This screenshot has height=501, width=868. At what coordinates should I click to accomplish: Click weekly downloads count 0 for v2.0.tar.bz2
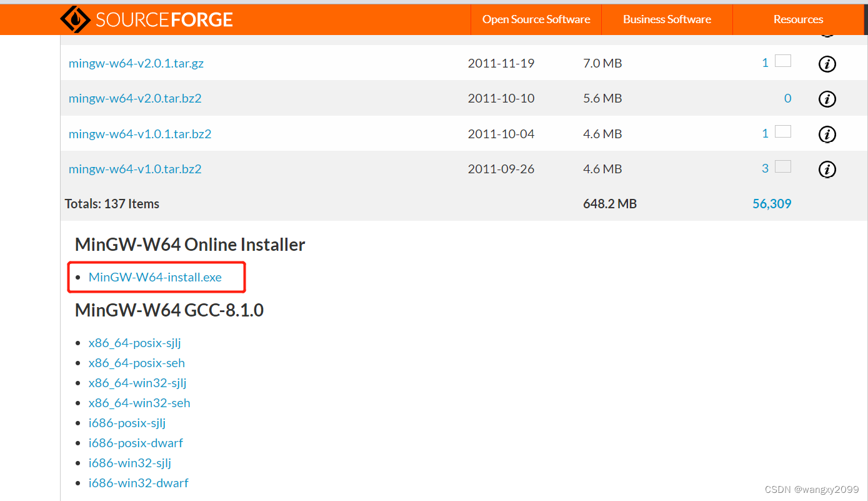pos(787,98)
